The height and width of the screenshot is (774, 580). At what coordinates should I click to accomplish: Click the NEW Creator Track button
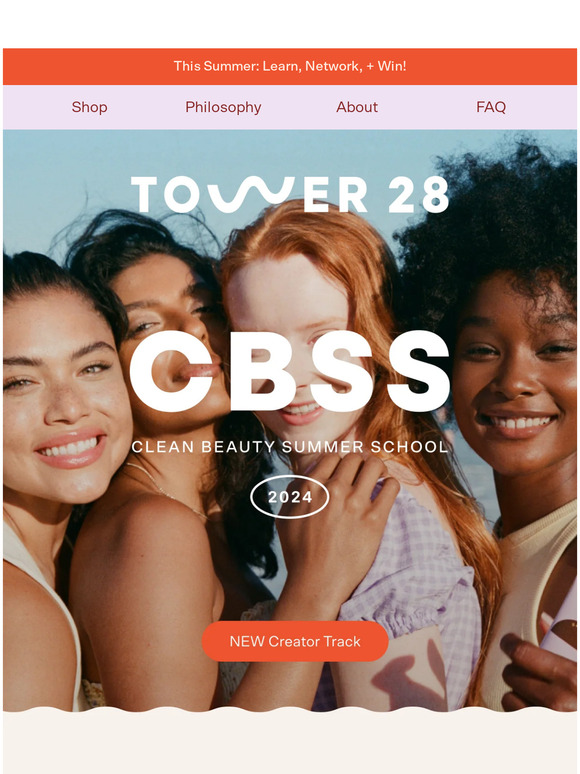(295, 641)
